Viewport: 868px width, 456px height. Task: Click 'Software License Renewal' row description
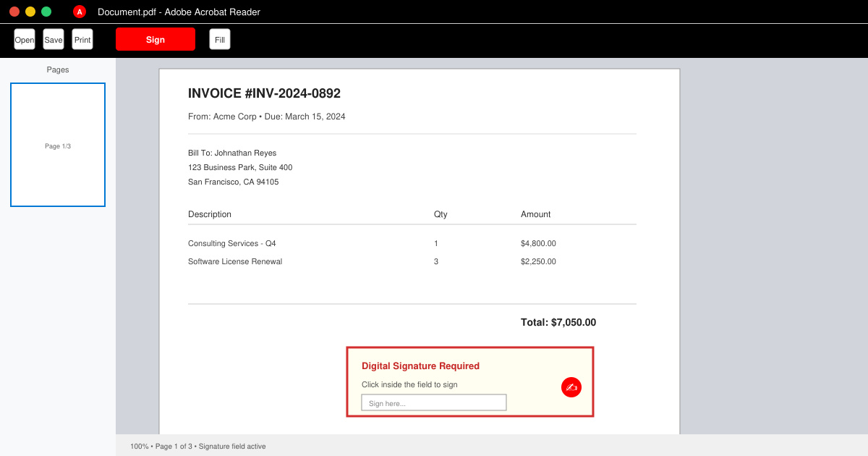click(x=235, y=261)
